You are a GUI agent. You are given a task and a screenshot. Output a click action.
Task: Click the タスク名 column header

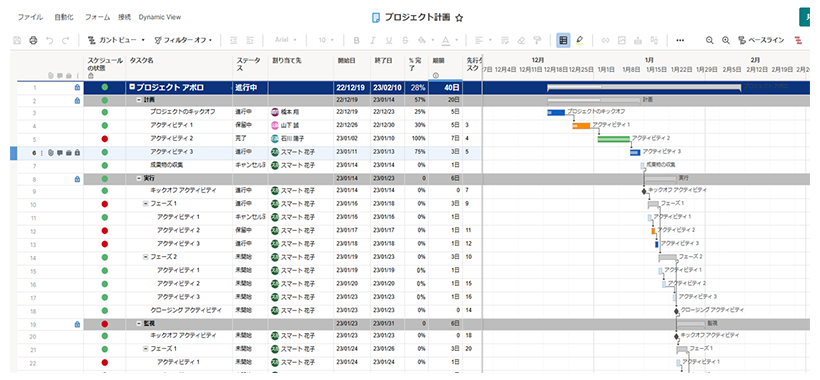pyautogui.click(x=179, y=66)
